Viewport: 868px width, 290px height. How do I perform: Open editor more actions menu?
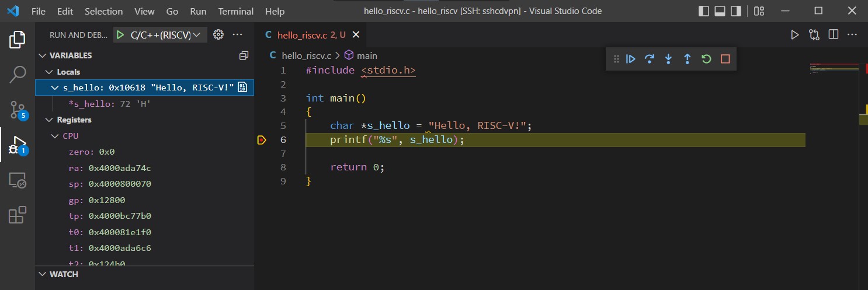[x=853, y=35]
